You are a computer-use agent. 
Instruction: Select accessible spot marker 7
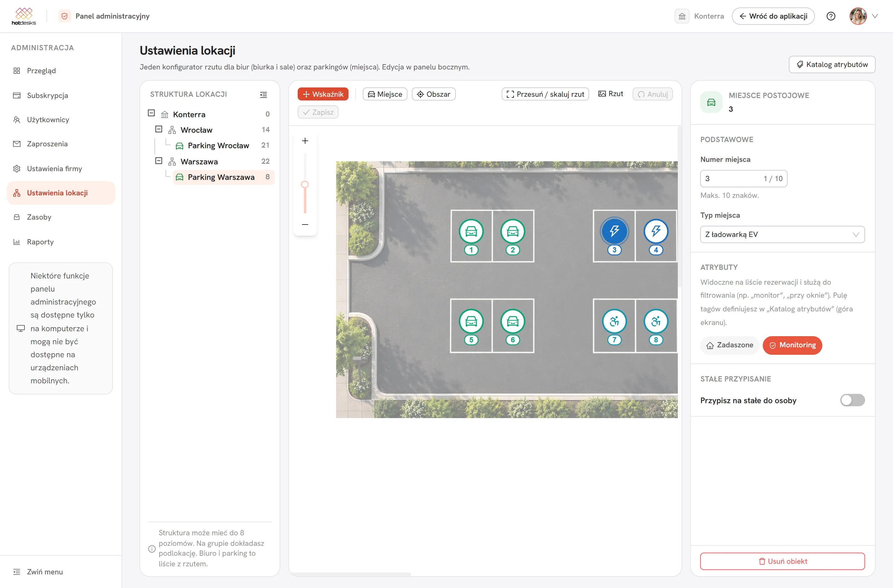click(x=614, y=321)
